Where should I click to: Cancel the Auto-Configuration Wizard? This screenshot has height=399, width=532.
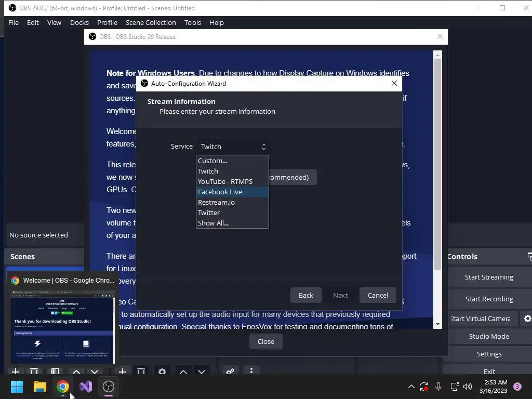(378, 295)
